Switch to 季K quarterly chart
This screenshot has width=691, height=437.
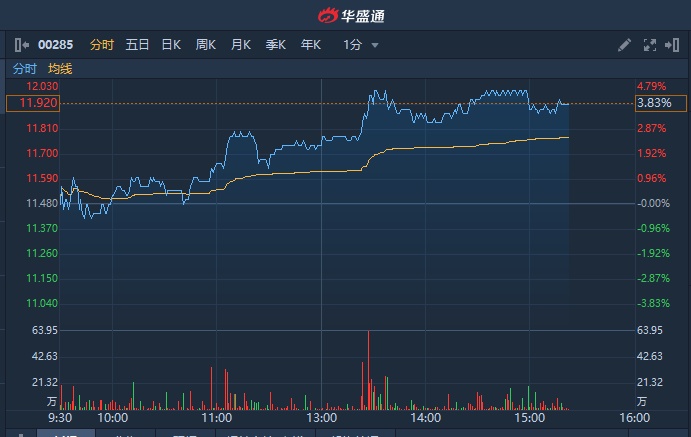(276, 45)
